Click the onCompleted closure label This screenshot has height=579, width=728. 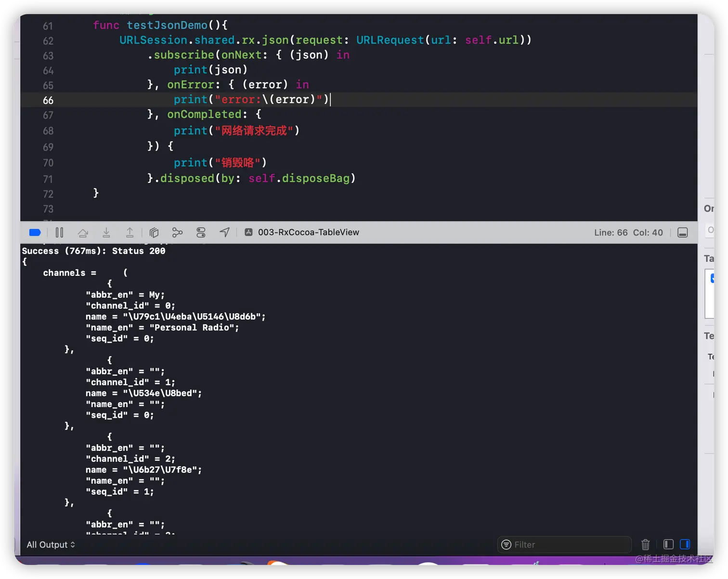tap(204, 114)
